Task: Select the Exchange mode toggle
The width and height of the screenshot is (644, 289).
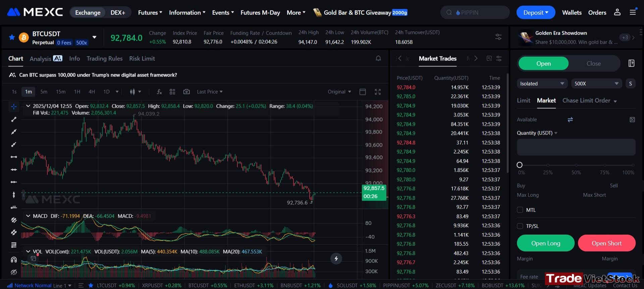Action: (x=88, y=12)
